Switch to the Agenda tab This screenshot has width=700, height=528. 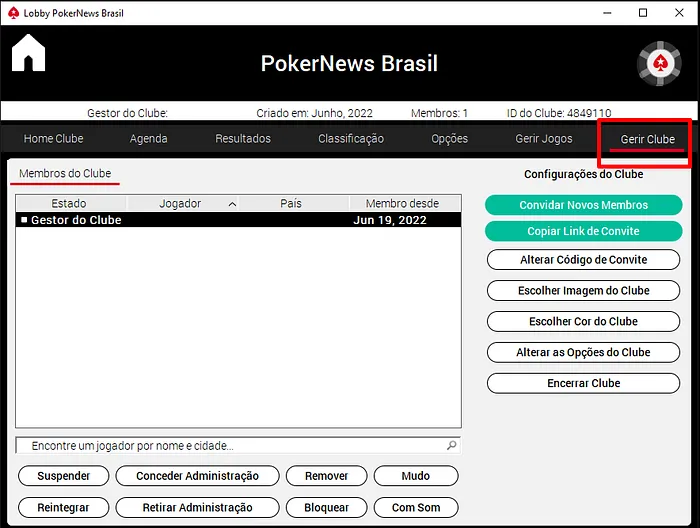[149, 139]
